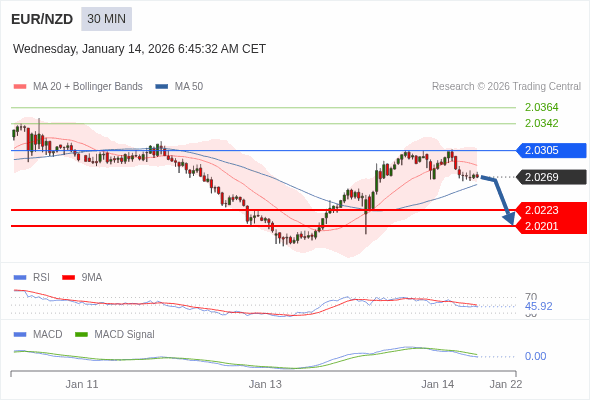Click the MA 20 + Bollinger Bands legend swatch
The height and width of the screenshot is (400, 590).
point(20,87)
